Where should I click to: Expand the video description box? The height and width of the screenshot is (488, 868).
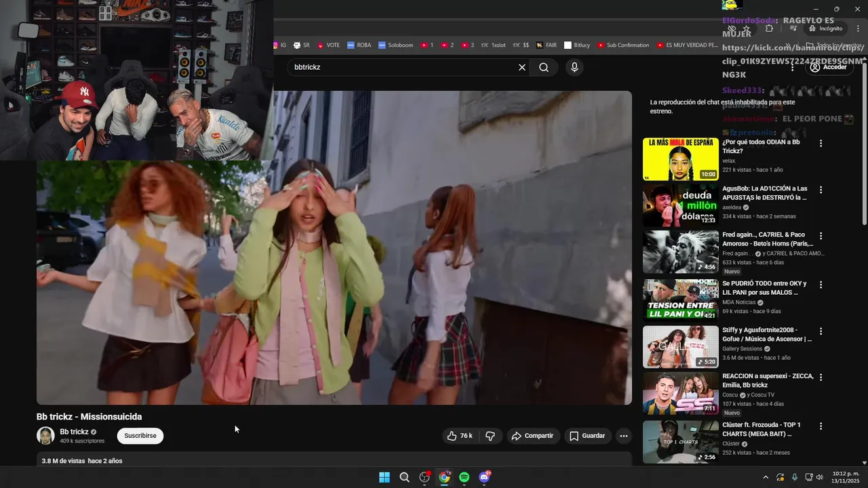click(x=334, y=460)
